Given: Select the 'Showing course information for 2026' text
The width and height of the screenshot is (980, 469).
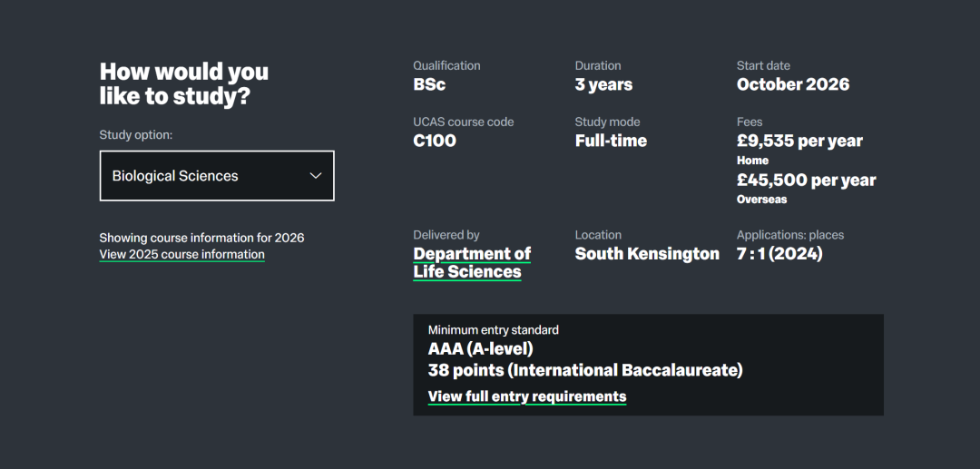Looking at the screenshot, I should point(201,238).
